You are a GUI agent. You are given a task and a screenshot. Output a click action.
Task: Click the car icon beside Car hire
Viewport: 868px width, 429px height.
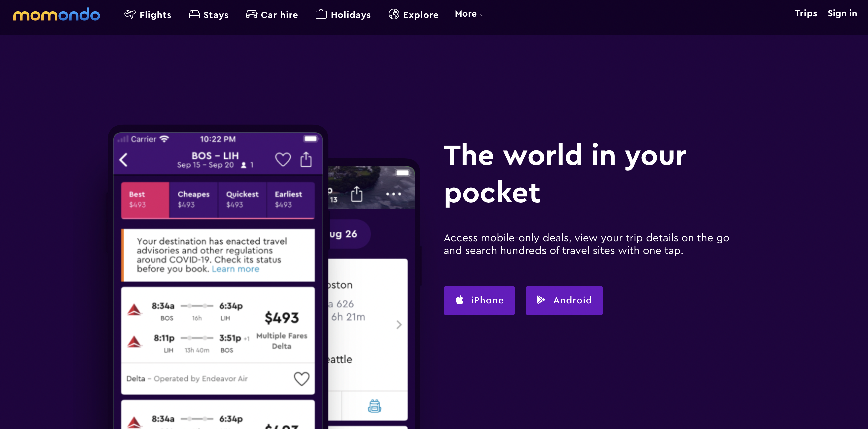[251, 14]
